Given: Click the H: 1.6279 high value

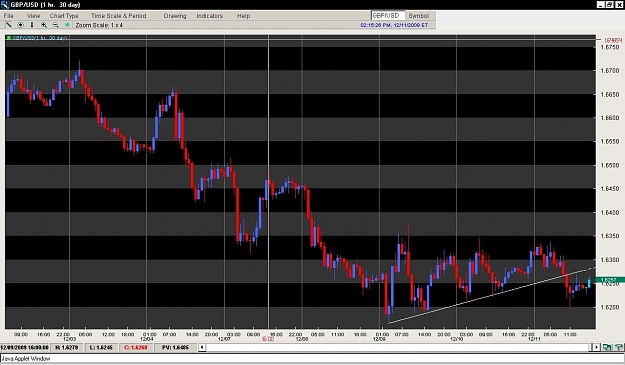Looking at the screenshot, I should coord(66,347).
